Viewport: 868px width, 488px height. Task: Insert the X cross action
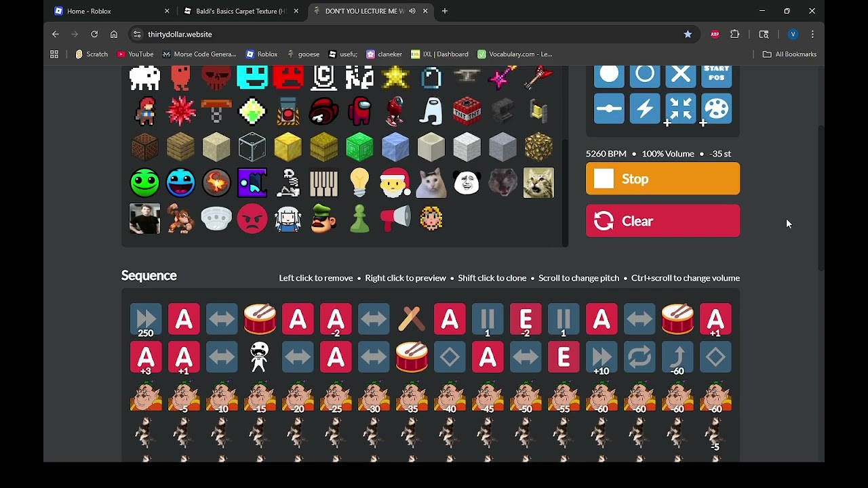(x=681, y=77)
